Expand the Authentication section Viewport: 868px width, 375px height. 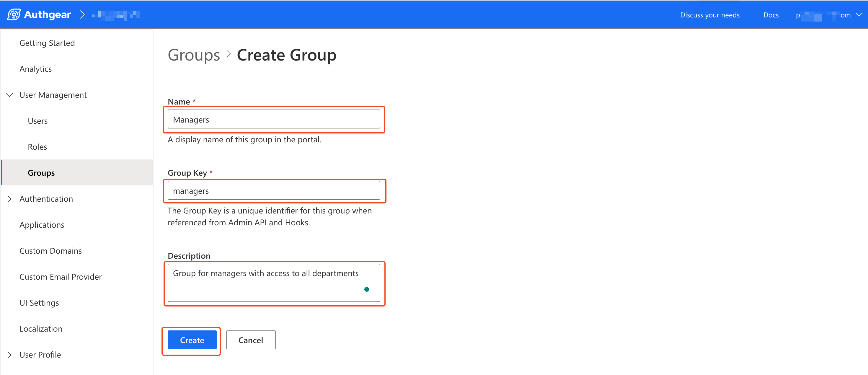(x=10, y=199)
